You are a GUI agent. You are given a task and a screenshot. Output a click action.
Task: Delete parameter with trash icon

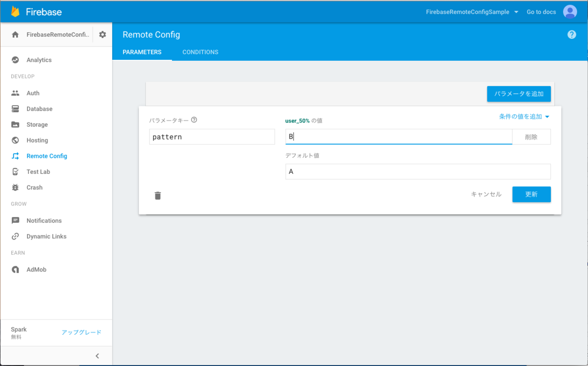coord(158,195)
